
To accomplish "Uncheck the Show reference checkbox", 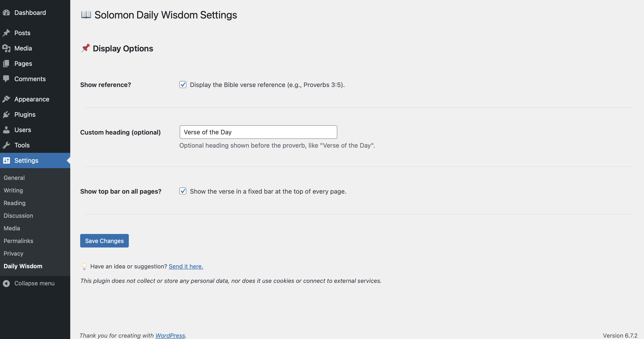I will tap(183, 85).
